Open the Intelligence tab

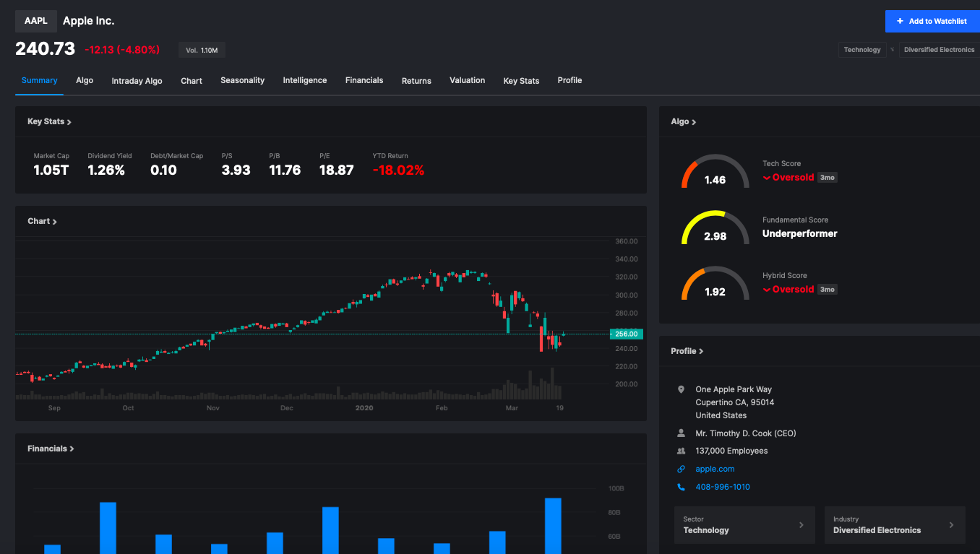(x=305, y=80)
